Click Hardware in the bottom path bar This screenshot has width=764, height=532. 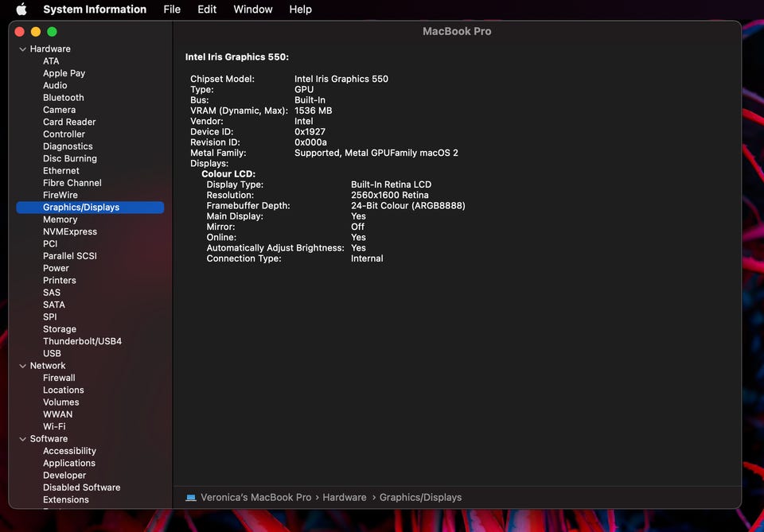coord(345,498)
